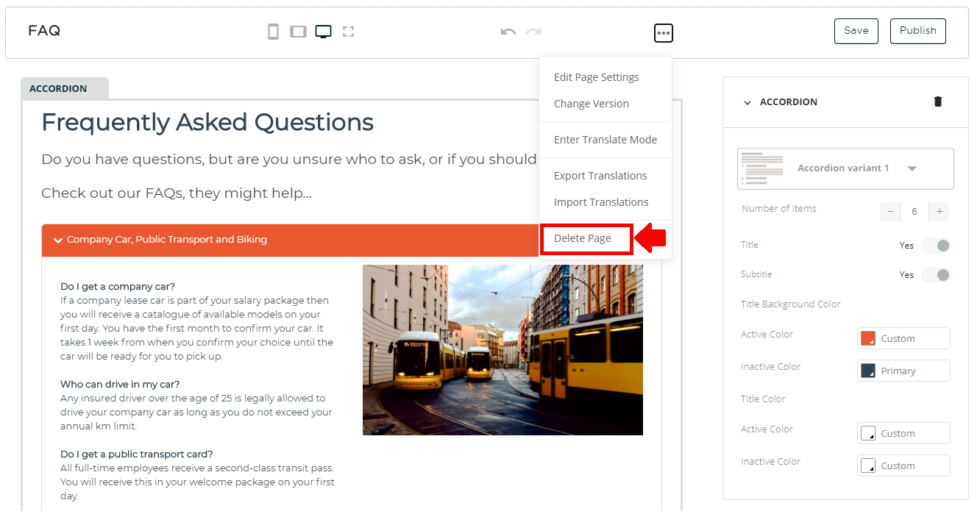
Task: Redo the last change
Action: (x=533, y=32)
